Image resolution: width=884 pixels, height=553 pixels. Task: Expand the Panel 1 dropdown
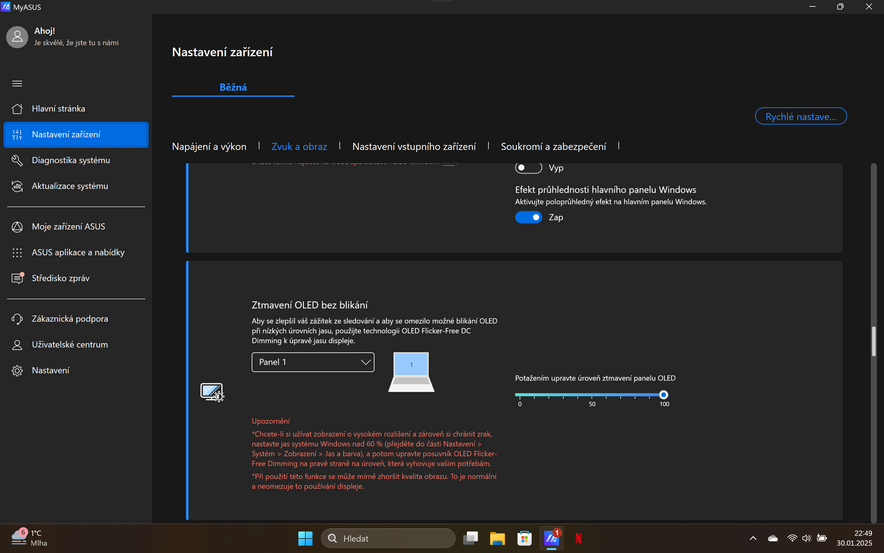(x=313, y=362)
